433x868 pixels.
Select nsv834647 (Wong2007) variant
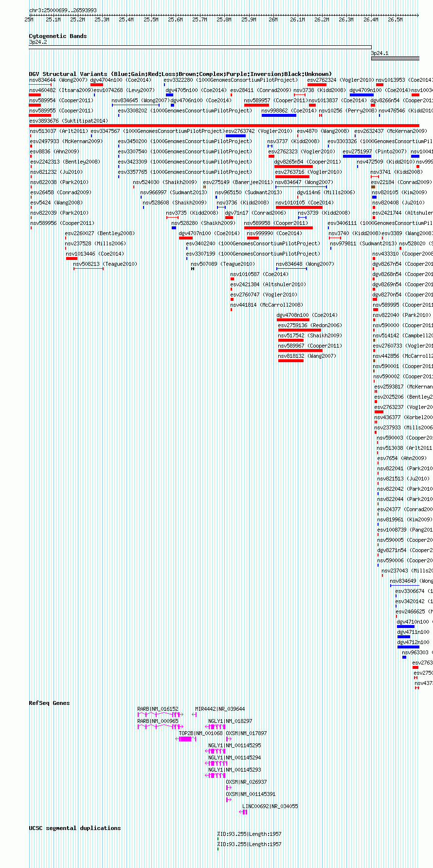tap(301, 187)
